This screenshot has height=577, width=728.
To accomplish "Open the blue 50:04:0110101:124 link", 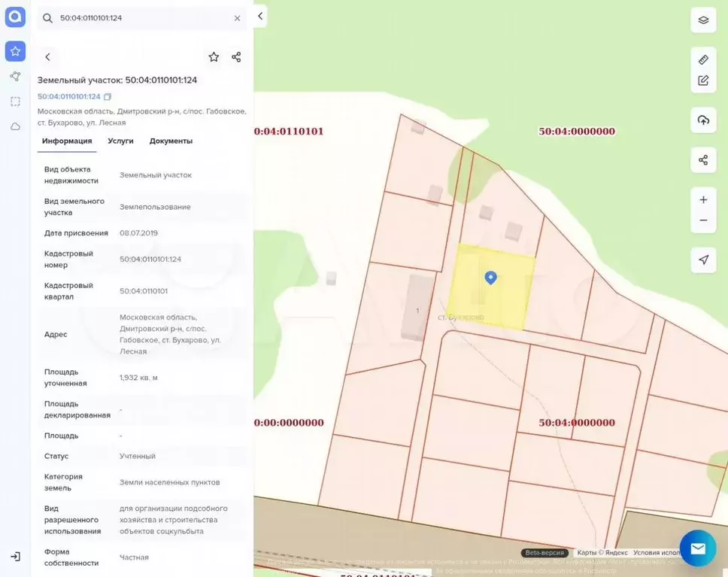I will tap(68, 96).
